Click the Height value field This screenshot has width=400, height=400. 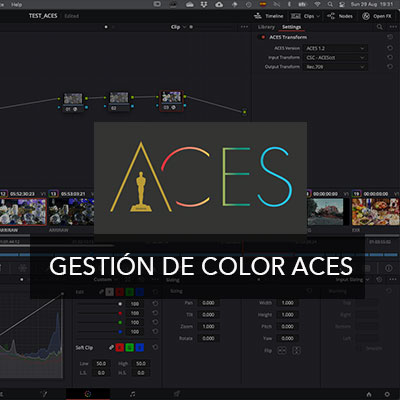tap(287, 314)
